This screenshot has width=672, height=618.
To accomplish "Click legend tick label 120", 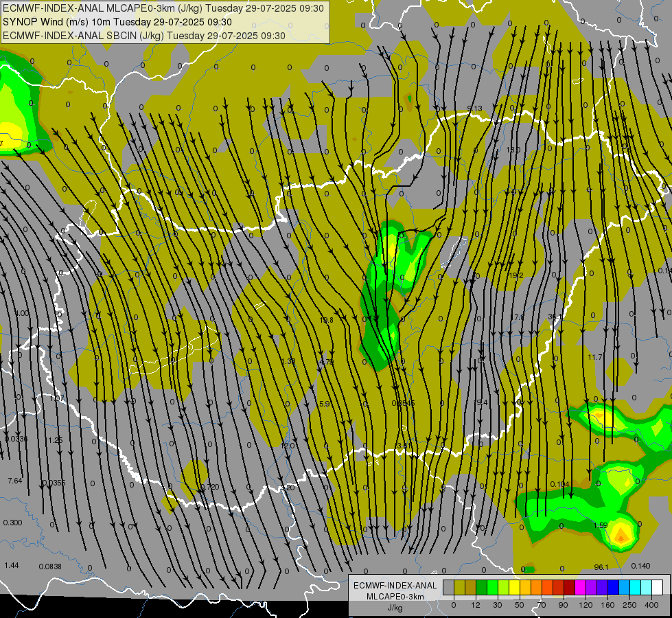I will pos(586,605).
